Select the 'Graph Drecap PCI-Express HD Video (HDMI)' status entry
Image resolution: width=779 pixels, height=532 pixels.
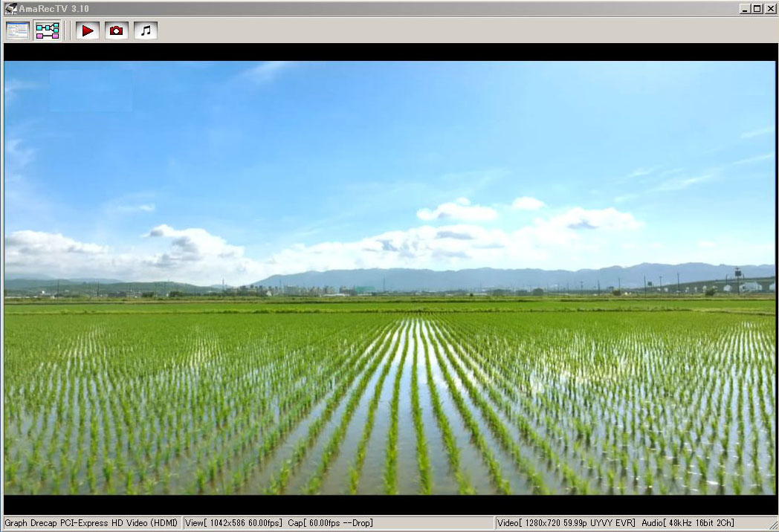(x=91, y=522)
